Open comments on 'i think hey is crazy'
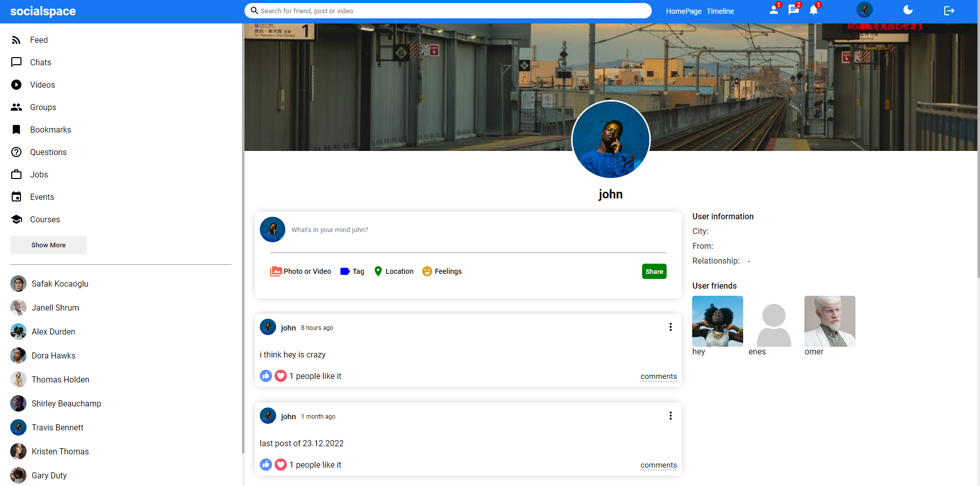Image resolution: width=980 pixels, height=486 pixels. 658,376
